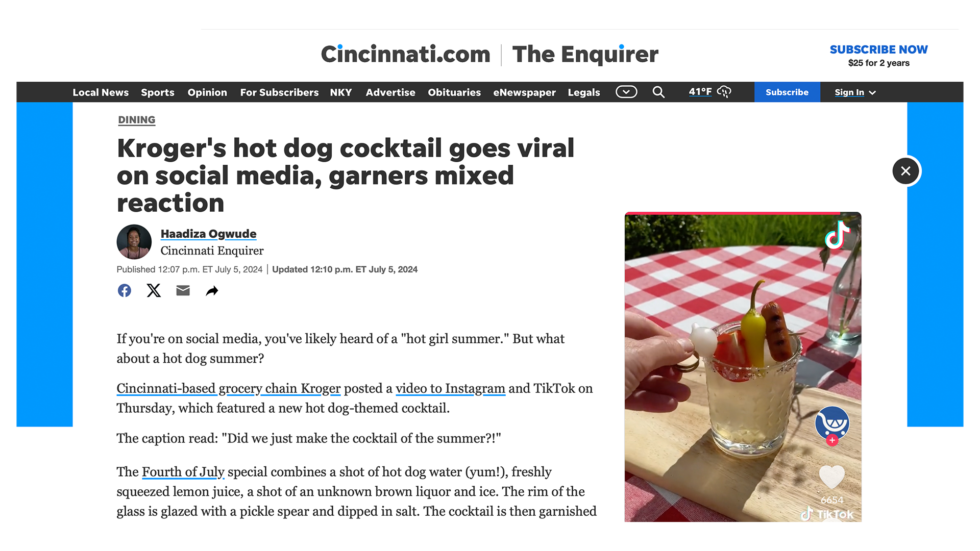Expand more sections dropdown in nav bar
Screen dimensions: 980x551
[626, 92]
